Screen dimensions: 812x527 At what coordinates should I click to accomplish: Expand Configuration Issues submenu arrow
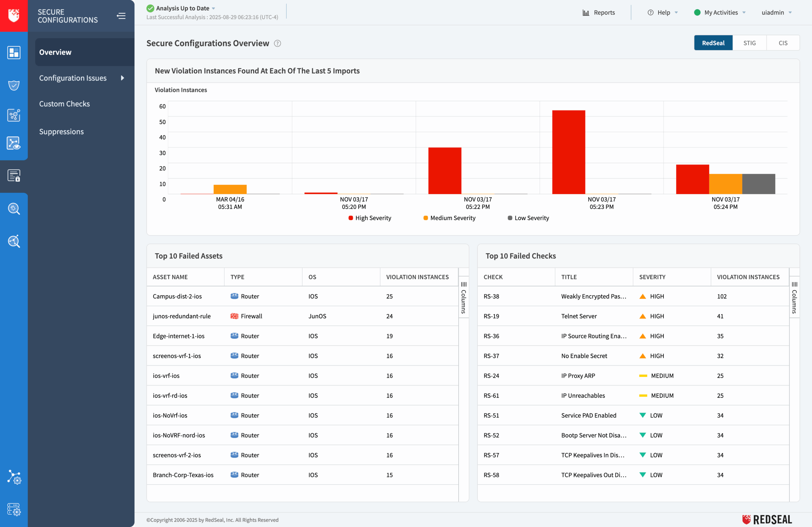(x=122, y=78)
